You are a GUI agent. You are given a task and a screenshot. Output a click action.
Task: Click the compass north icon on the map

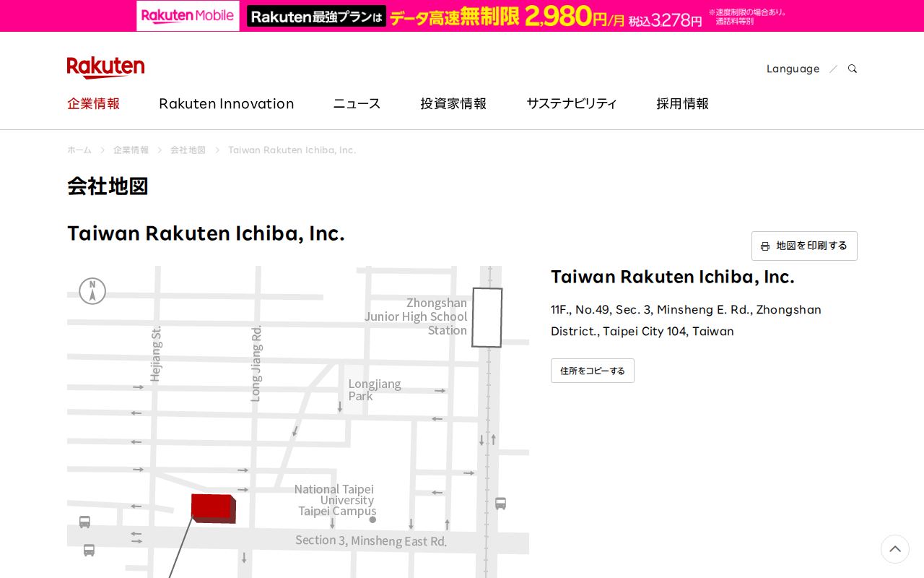(92, 291)
